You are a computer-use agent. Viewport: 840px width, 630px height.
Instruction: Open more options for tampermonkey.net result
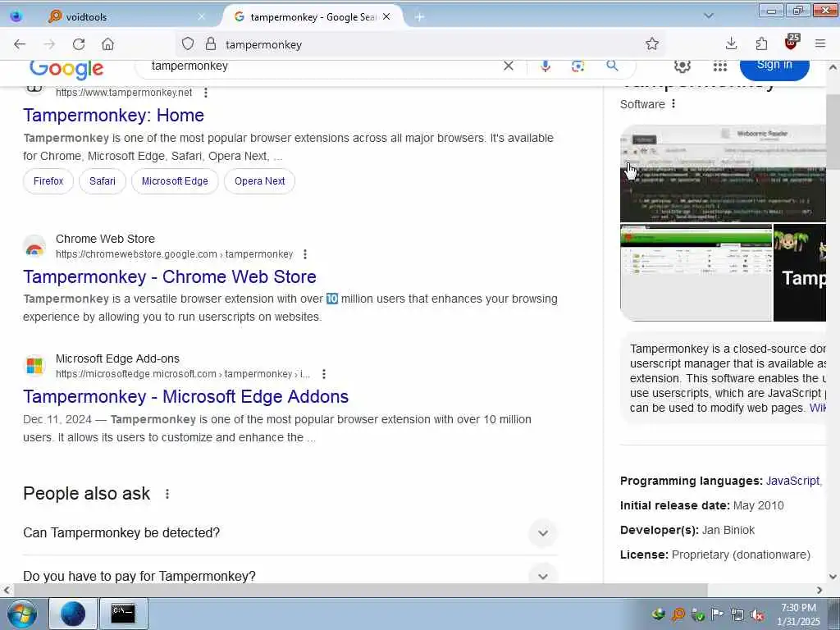click(x=206, y=93)
